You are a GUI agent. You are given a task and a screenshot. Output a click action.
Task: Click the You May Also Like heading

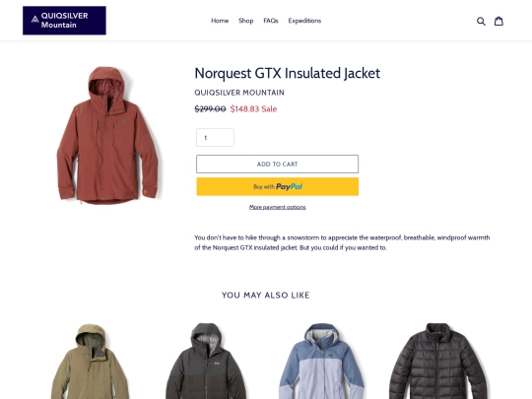pyautogui.click(x=266, y=296)
